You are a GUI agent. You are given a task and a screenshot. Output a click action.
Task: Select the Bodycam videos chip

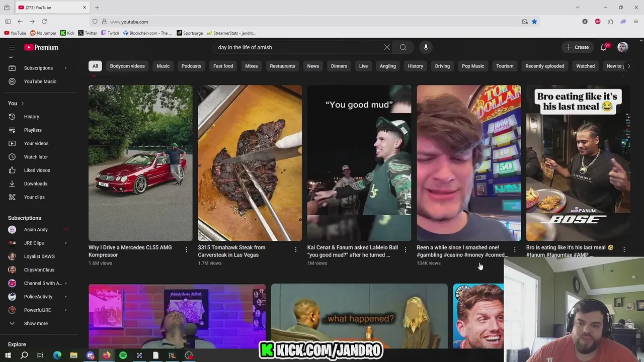coord(127,66)
